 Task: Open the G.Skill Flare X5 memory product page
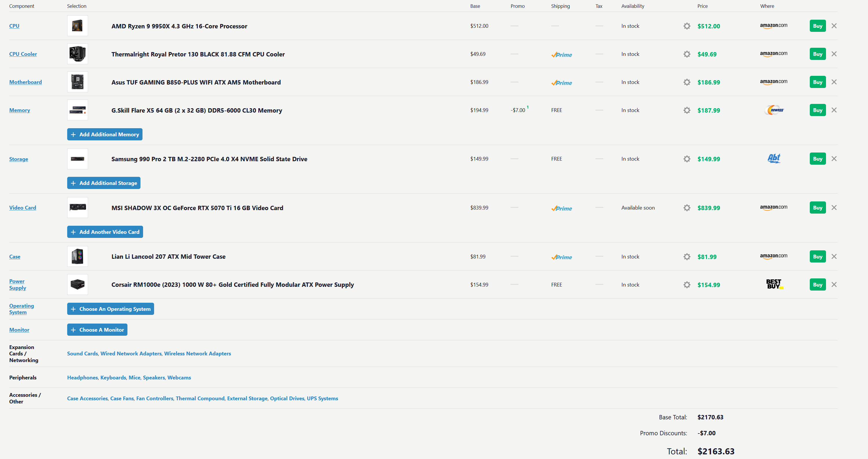pyautogui.click(x=197, y=111)
